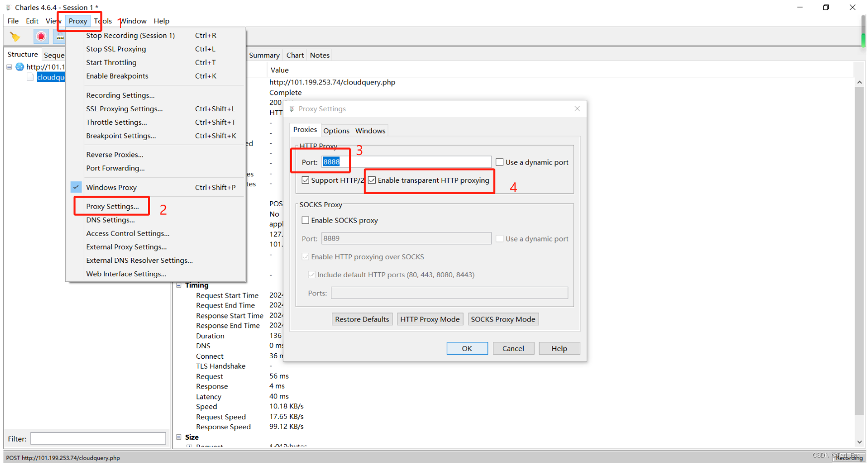Open Web Interface Settings...
The height and width of the screenshot is (463, 868).
pos(156,274)
